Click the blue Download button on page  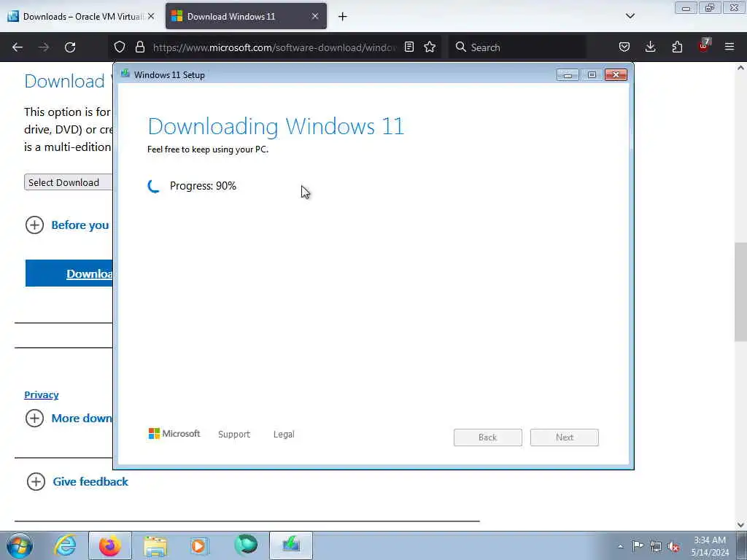pyautogui.click(x=69, y=273)
